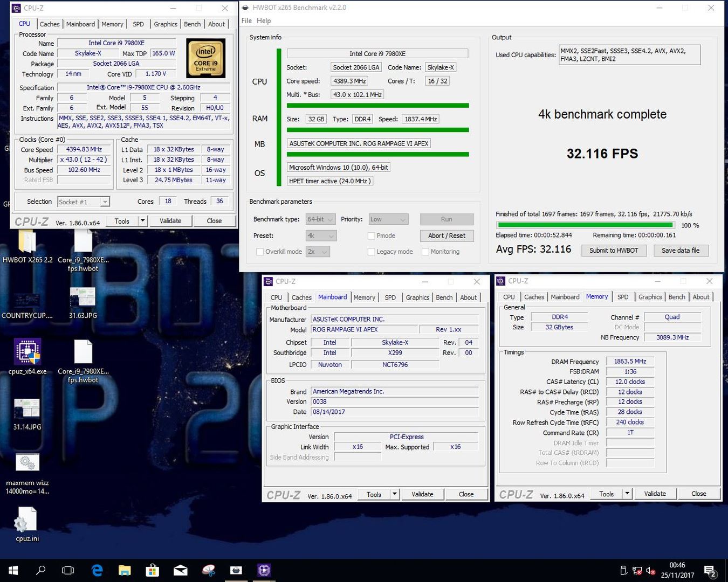Open Core_i9_7980XE fps.hwbot file next to cpuz_x64.exe
Screen dimensions: 728x582
tap(83, 362)
